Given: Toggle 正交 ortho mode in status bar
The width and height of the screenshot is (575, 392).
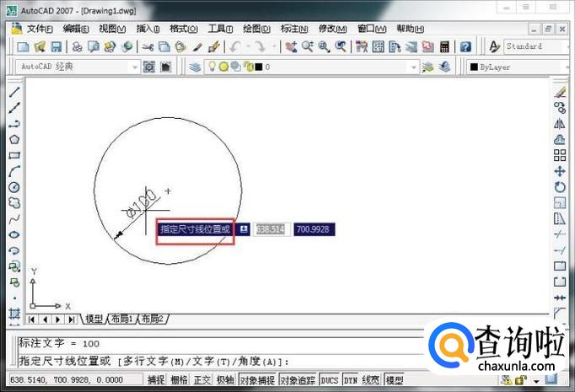Looking at the screenshot, I should click(202, 381).
